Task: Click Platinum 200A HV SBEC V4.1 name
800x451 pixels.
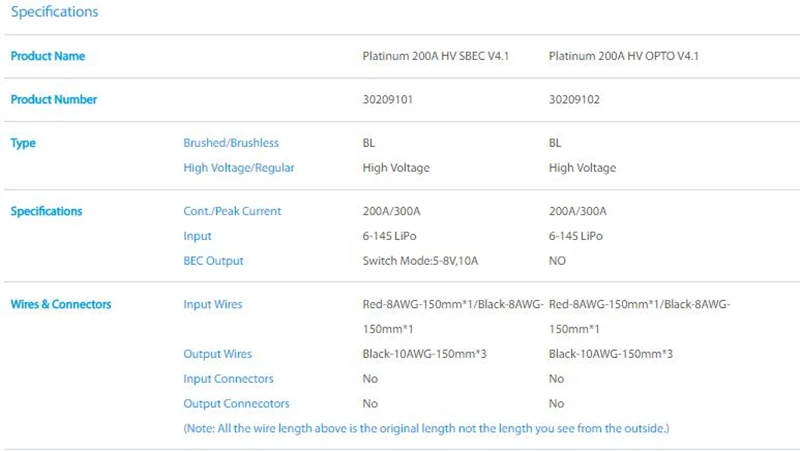Action: 436,56
